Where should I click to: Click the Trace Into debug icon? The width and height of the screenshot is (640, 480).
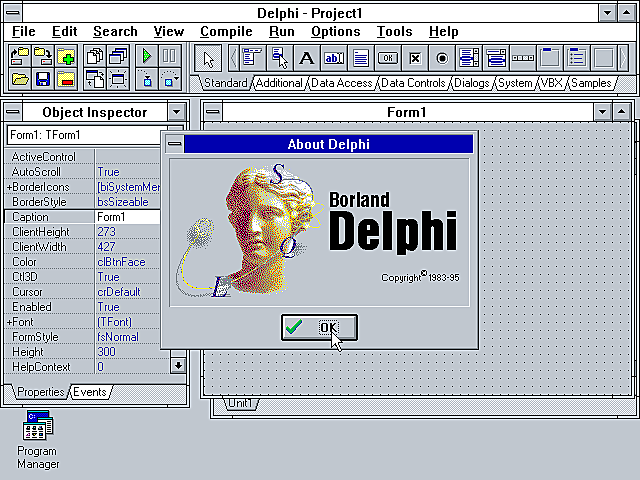tap(147, 79)
